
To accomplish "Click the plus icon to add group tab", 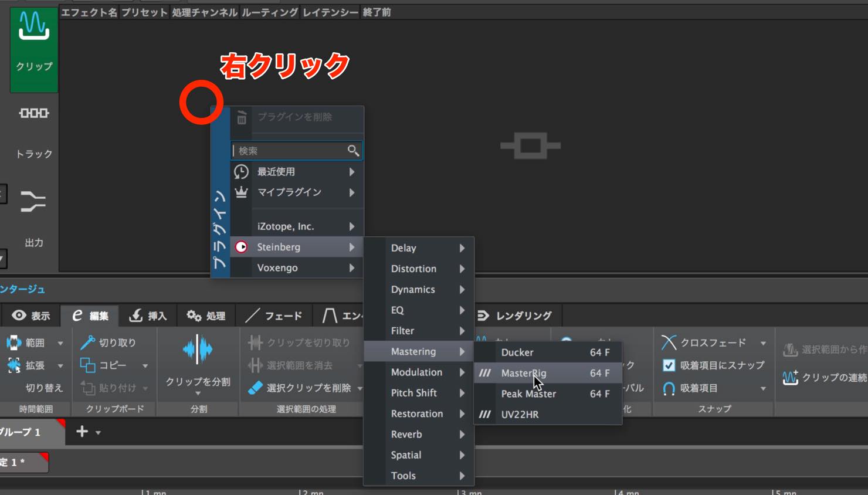I will (82, 432).
